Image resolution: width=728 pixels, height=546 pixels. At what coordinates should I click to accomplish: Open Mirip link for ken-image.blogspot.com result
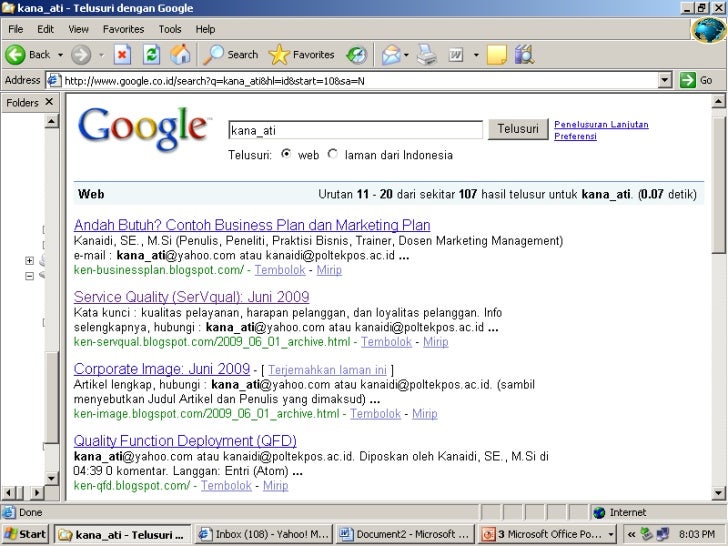coord(424,414)
